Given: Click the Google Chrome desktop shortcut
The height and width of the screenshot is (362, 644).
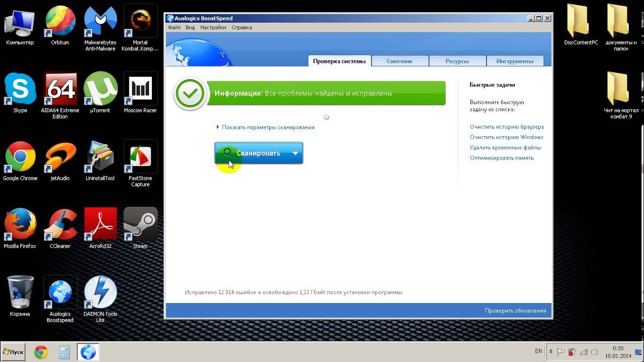Looking at the screenshot, I should coord(20,162).
